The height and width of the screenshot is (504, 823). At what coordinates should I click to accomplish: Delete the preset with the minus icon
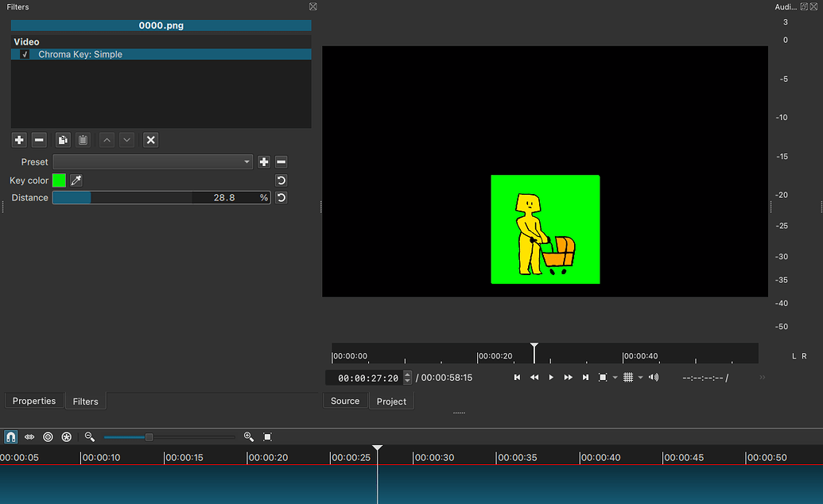tap(281, 162)
